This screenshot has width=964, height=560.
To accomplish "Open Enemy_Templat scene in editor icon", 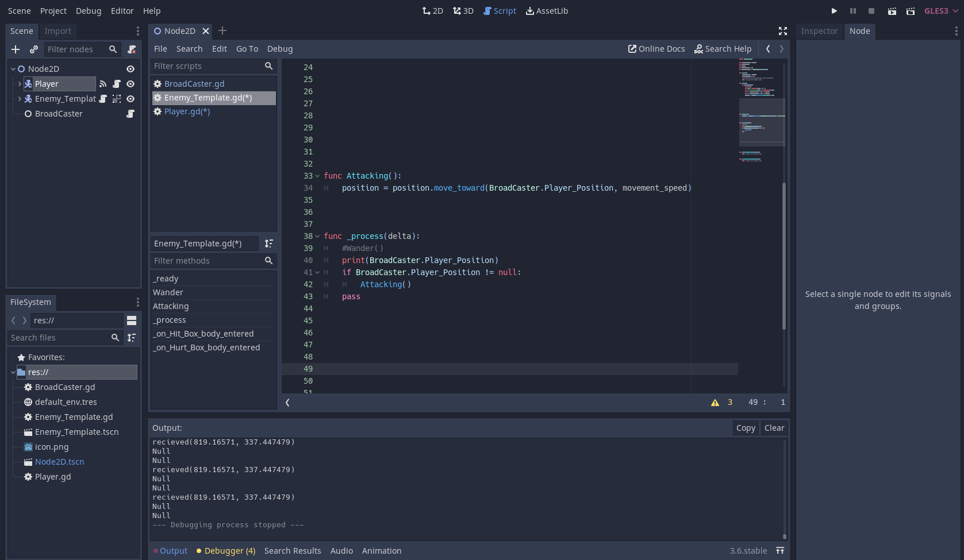I will (x=117, y=99).
